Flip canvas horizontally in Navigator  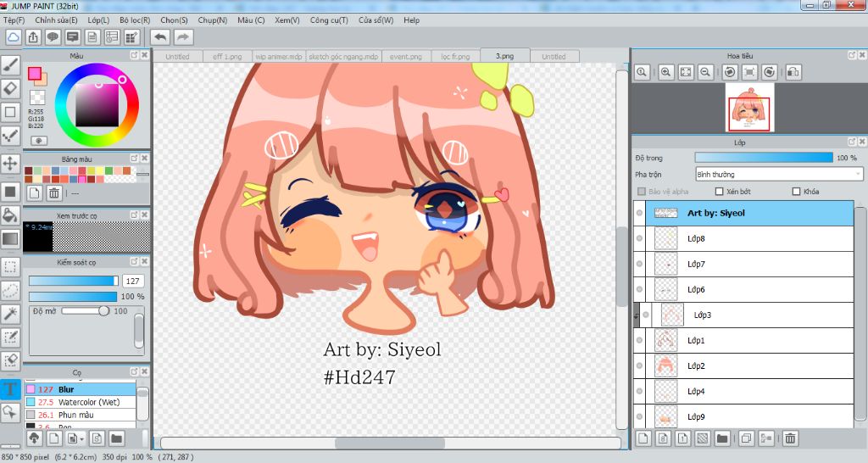coord(793,72)
